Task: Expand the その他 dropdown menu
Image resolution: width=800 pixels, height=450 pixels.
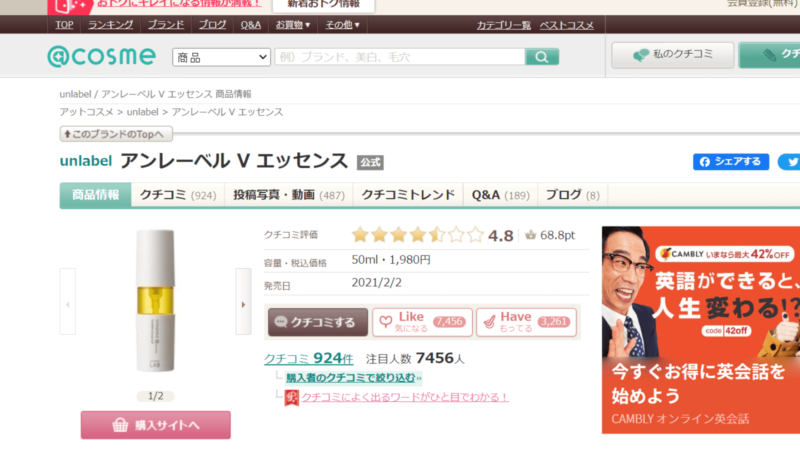Action: [342, 24]
